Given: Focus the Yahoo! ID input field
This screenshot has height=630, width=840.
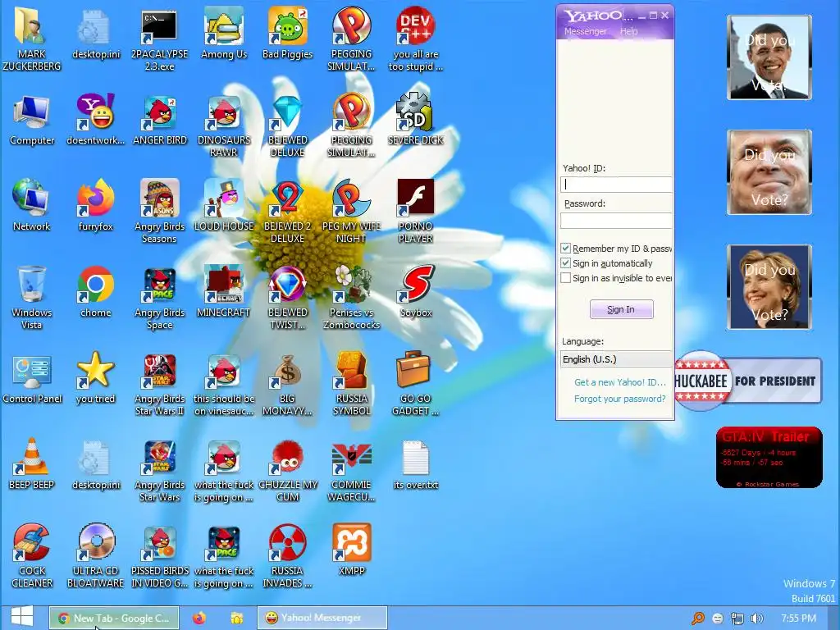Looking at the screenshot, I should pyautogui.click(x=616, y=185).
